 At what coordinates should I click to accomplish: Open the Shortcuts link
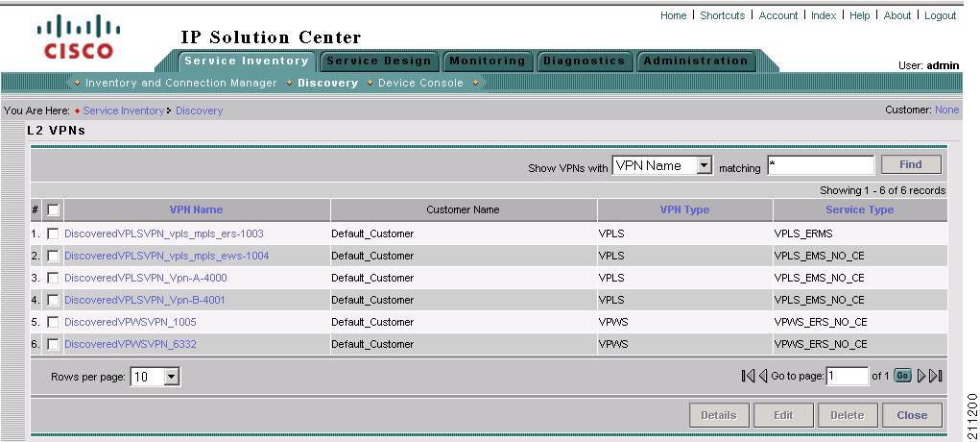click(x=723, y=15)
